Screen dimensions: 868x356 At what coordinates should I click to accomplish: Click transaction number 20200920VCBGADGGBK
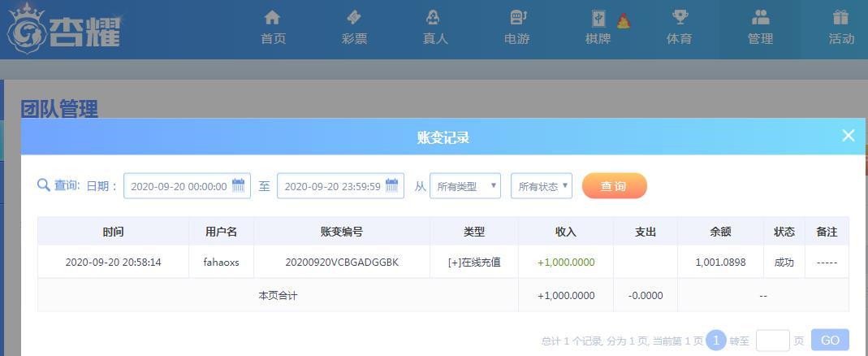tap(342, 263)
